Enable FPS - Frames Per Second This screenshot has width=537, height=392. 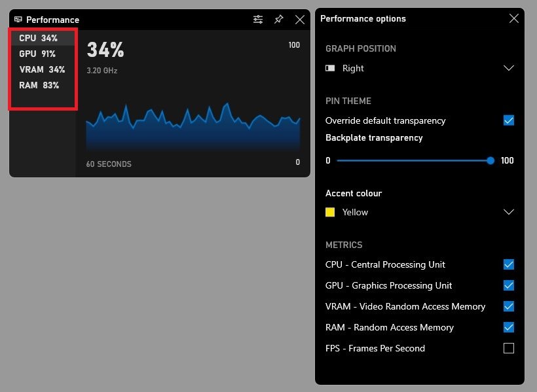point(509,348)
